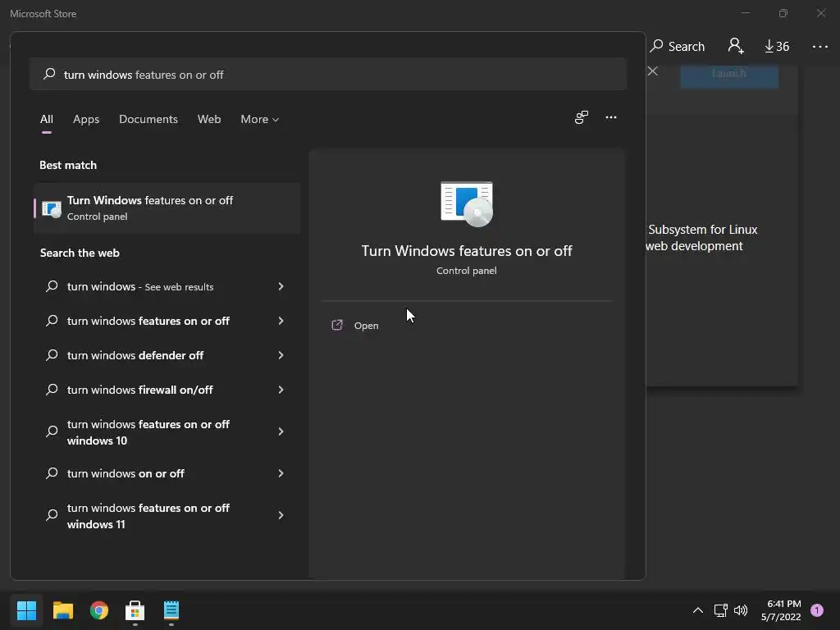The width and height of the screenshot is (840, 630).
Task: Restore down the Microsoft Store window
Action: (x=783, y=13)
